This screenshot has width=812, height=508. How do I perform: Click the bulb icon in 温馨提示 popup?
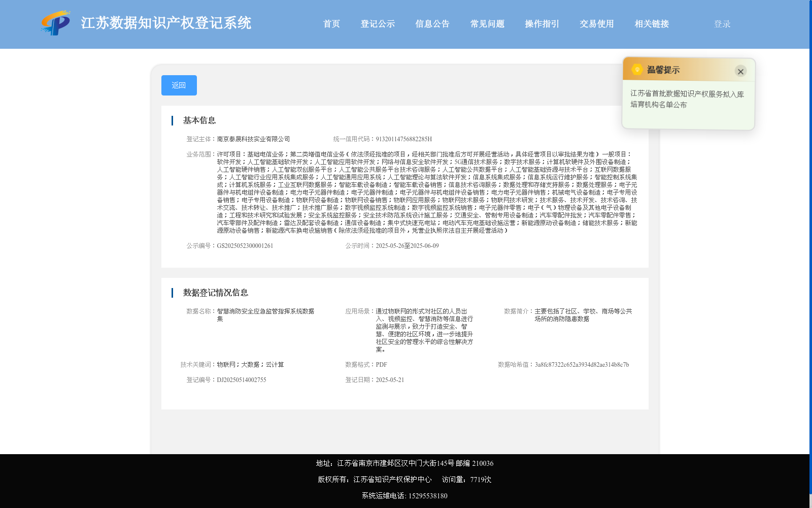(637, 70)
